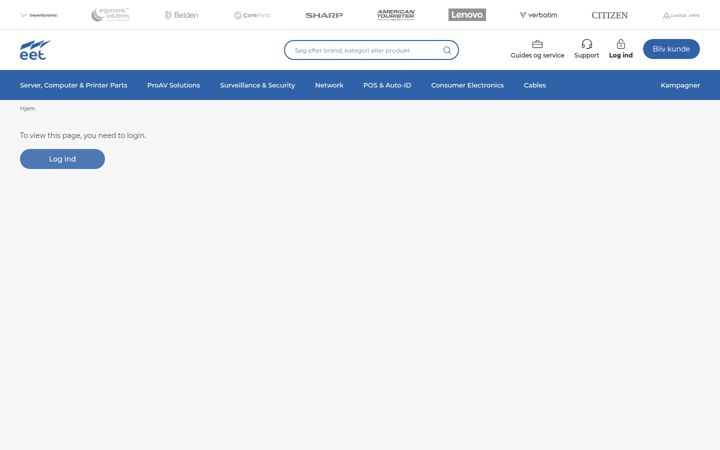Click the header Log ind padlock icon
The width and height of the screenshot is (720, 450).
[x=621, y=44]
